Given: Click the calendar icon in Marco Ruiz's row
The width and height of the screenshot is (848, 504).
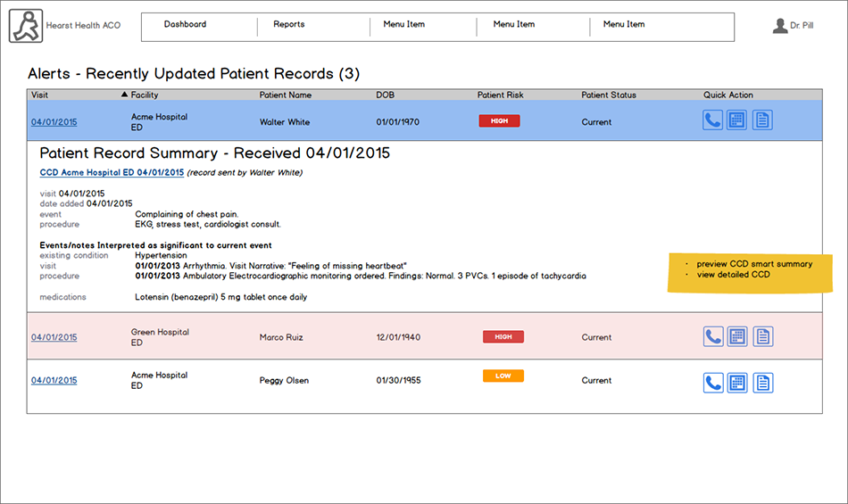Looking at the screenshot, I should tap(736, 336).
